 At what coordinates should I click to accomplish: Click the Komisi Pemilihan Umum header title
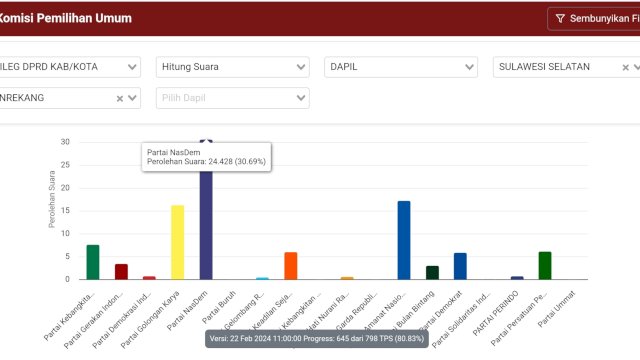[x=66, y=18]
